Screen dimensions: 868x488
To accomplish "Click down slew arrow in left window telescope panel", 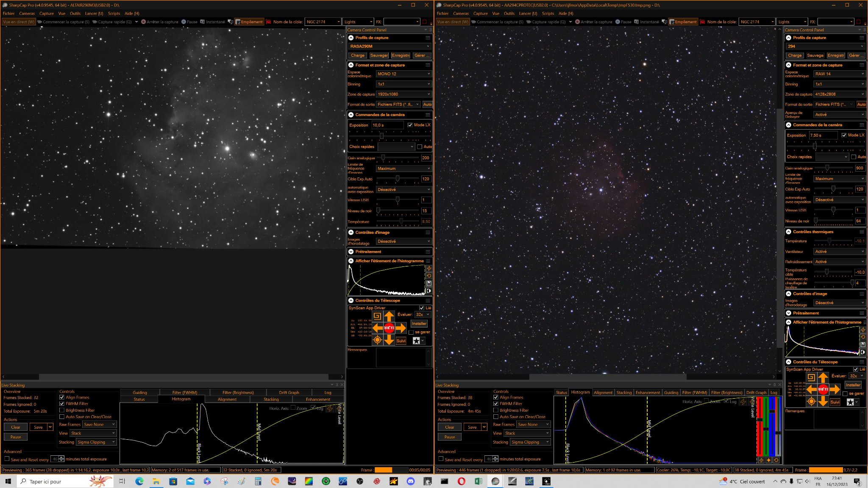I will click(389, 340).
